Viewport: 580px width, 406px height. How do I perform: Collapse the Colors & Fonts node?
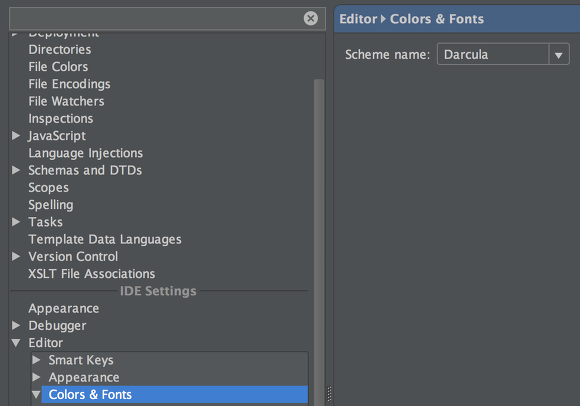click(x=36, y=395)
